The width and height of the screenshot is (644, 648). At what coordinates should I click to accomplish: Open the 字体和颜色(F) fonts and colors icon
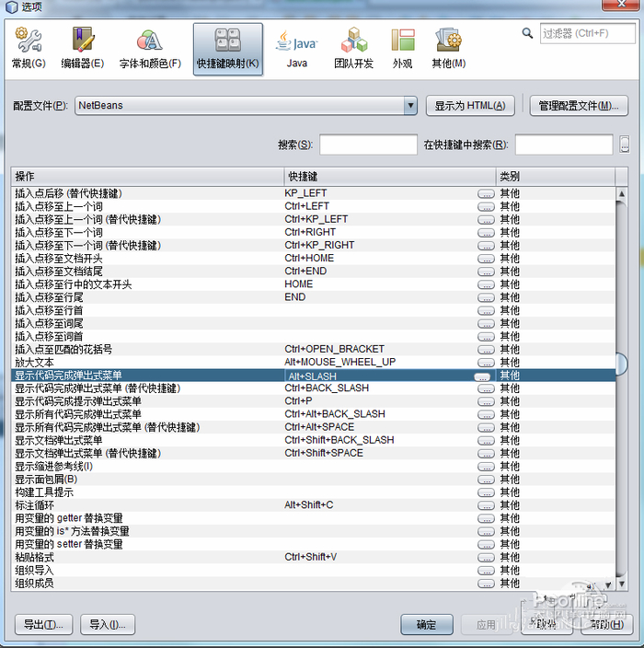point(150,49)
